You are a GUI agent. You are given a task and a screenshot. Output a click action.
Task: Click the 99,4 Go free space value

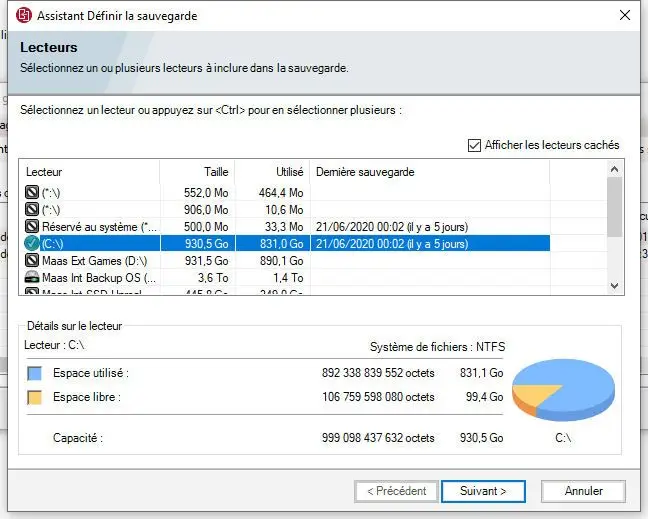484,397
